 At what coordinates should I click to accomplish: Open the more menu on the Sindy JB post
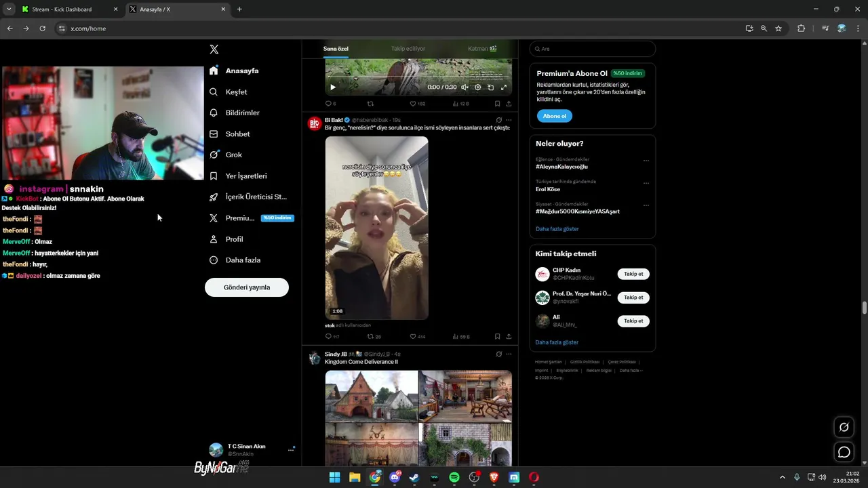point(509,354)
